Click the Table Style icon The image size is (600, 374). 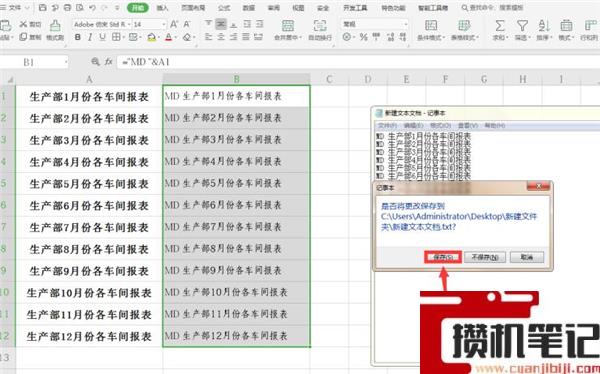[464, 26]
